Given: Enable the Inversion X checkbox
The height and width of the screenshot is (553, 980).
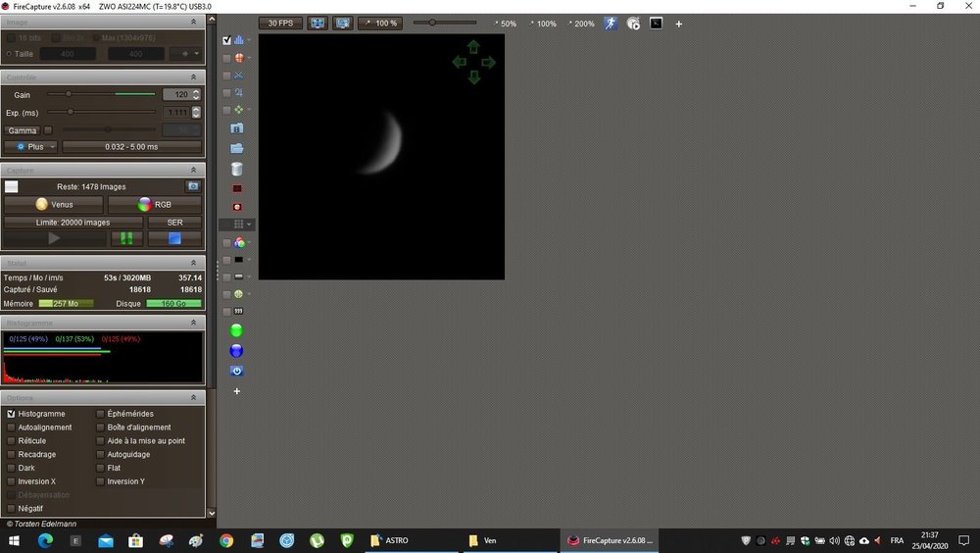Looking at the screenshot, I should click(x=11, y=481).
